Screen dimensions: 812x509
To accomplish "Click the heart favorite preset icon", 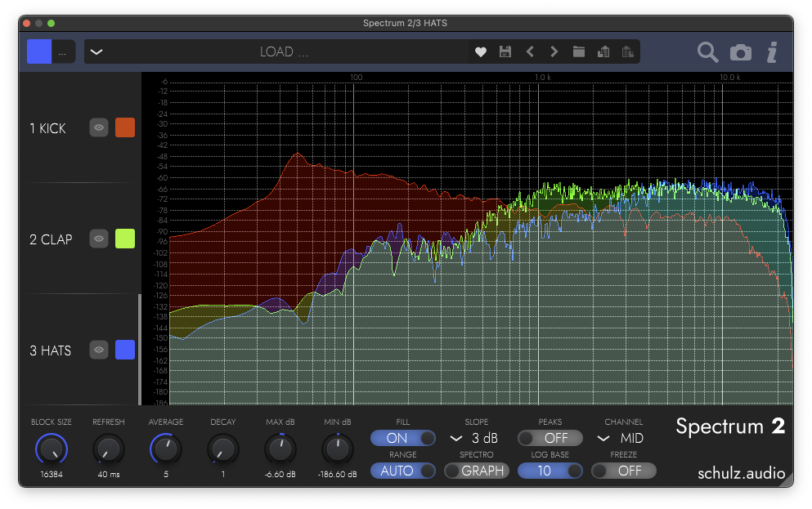I will click(x=481, y=51).
